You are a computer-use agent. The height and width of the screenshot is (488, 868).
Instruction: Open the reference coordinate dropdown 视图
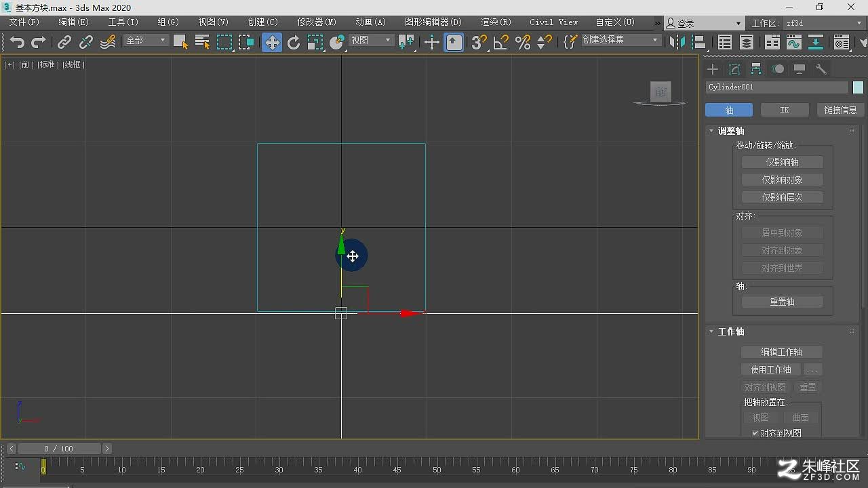[x=371, y=41]
